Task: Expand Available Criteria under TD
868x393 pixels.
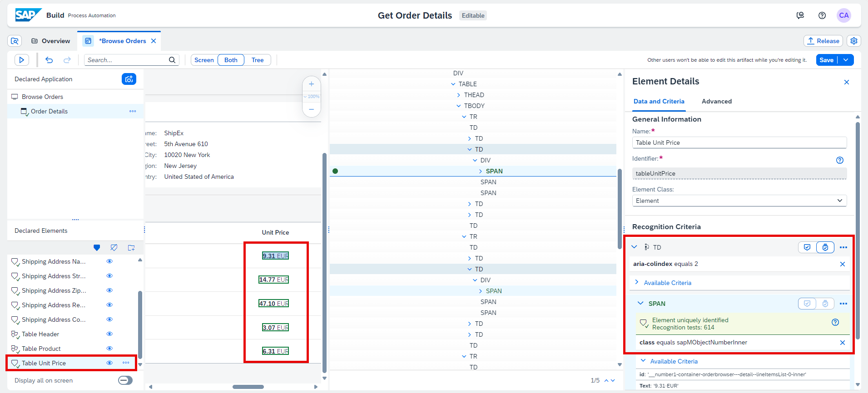Action: pos(637,282)
